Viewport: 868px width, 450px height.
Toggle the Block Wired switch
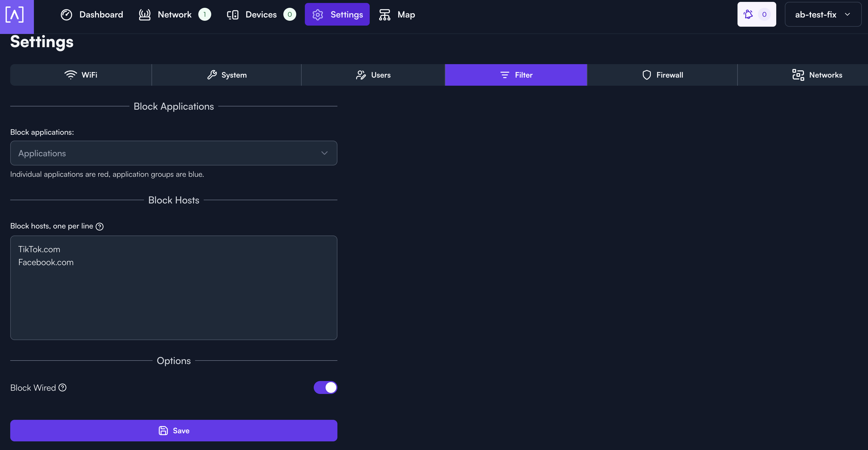coord(325,387)
